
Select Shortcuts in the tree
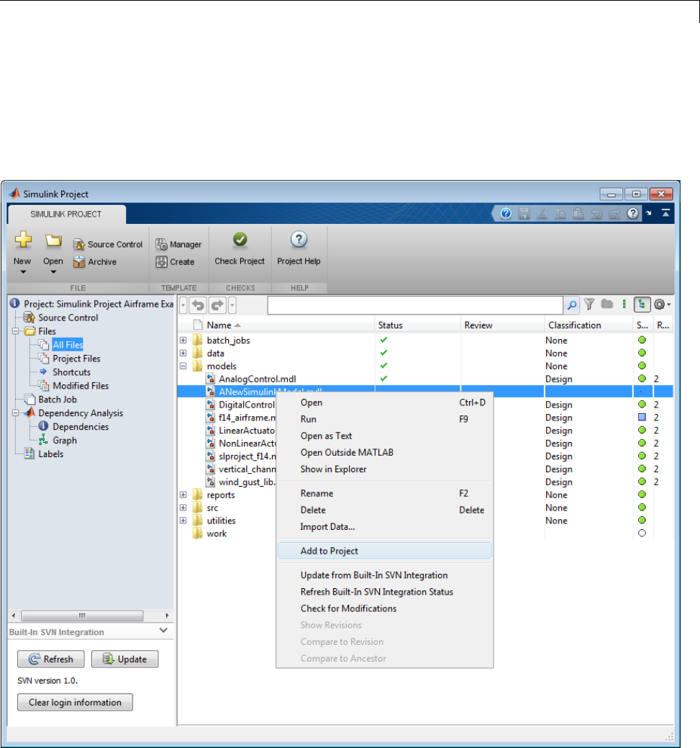71,372
